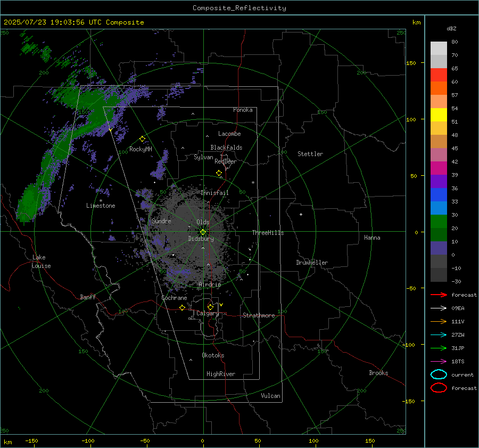This screenshot has height=448, width=479.
Task: Select the Lacombe town label
Action: coord(229,134)
